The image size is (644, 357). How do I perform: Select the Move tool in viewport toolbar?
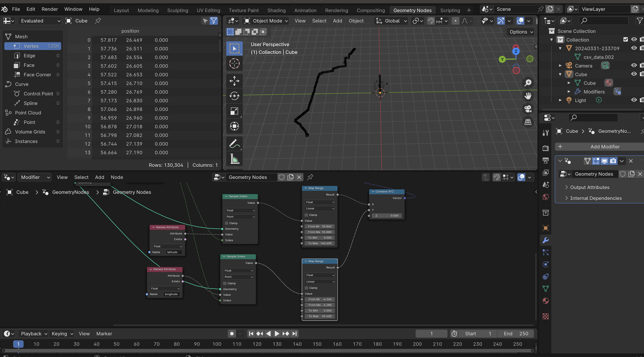tap(234, 81)
